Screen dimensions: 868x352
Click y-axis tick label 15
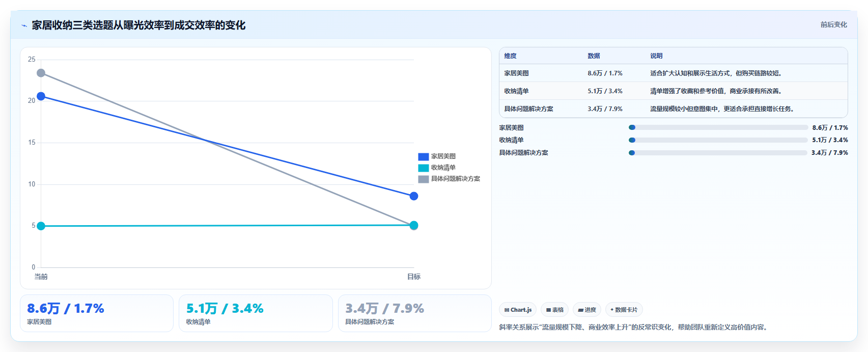[x=32, y=143]
